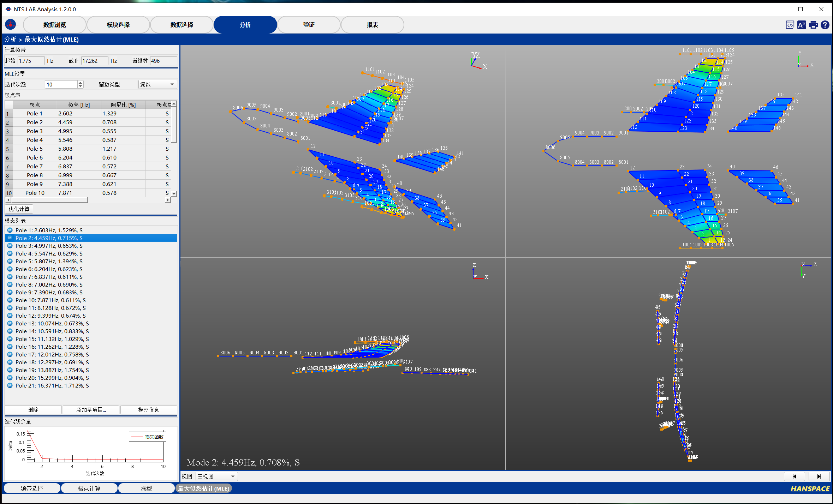
Task: Click the 模态信息 button
Action: (149, 410)
